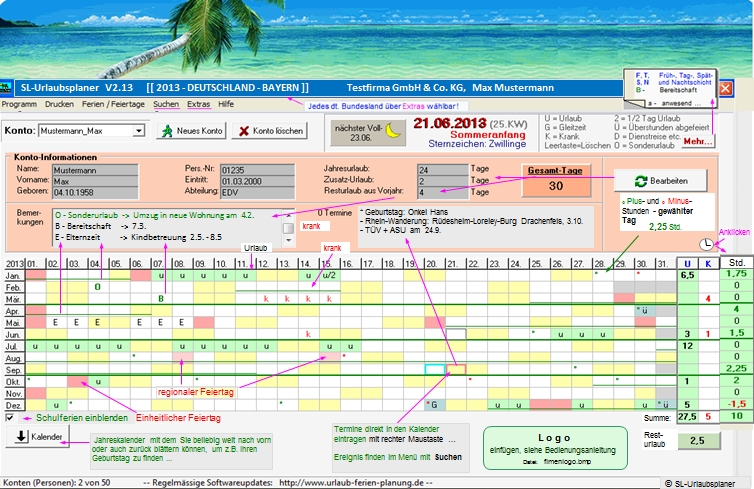Click the Geburtstag: Onkel Hans entry
This screenshot has height=489, width=754.
404,212
